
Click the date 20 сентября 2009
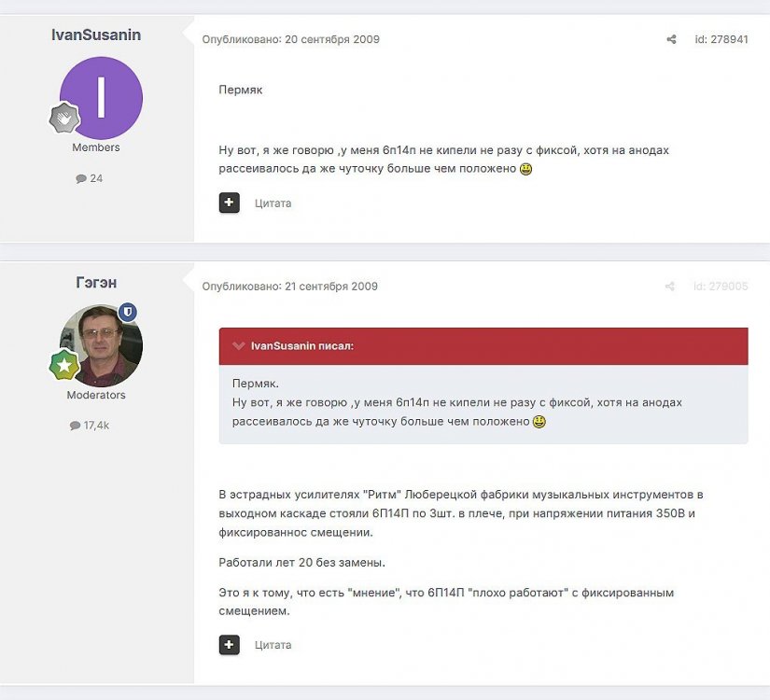[331, 39]
